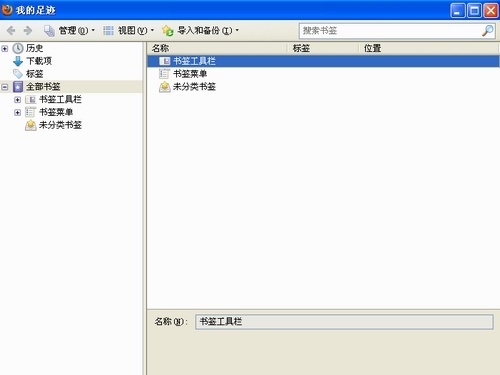Select 书签菜单 row in the list

tap(323, 74)
